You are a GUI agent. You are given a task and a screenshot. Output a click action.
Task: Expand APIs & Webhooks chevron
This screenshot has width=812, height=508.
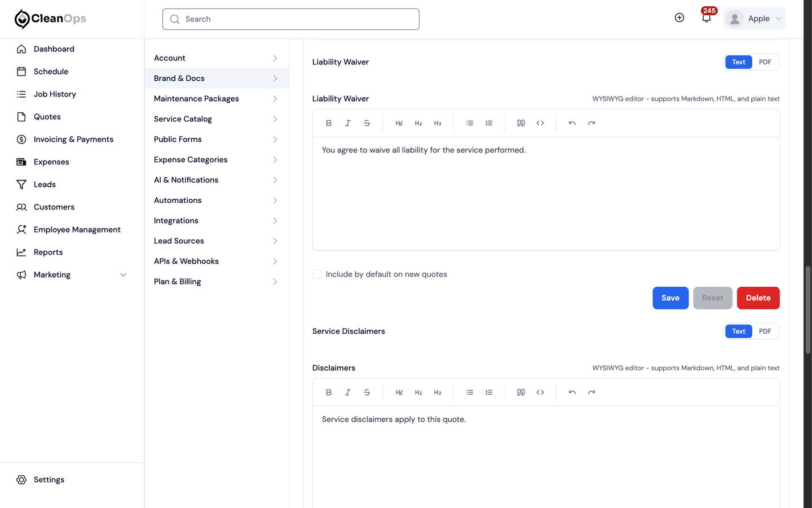coord(275,261)
